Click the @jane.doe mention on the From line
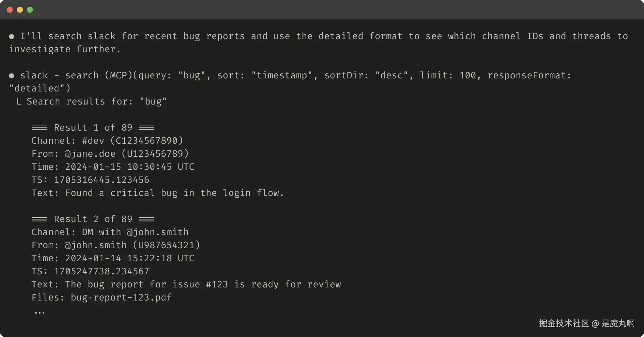This screenshot has height=337, width=644. coord(90,154)
